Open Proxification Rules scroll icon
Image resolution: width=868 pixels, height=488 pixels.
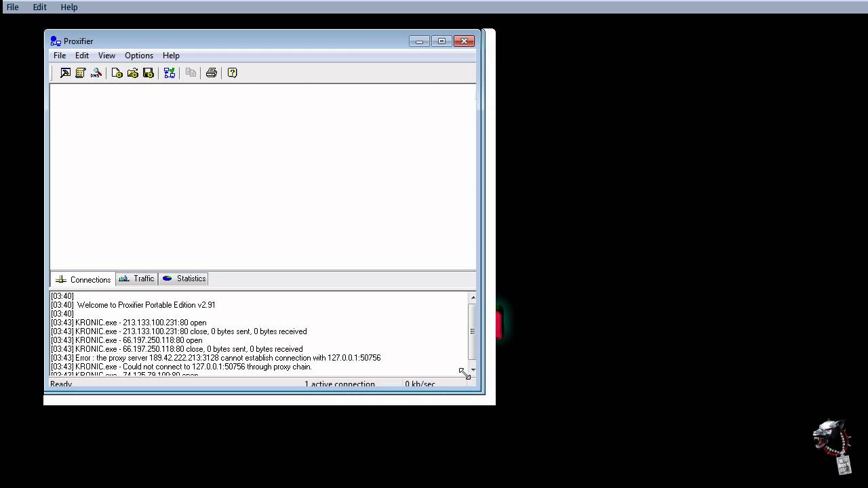[x=80, y=73]
